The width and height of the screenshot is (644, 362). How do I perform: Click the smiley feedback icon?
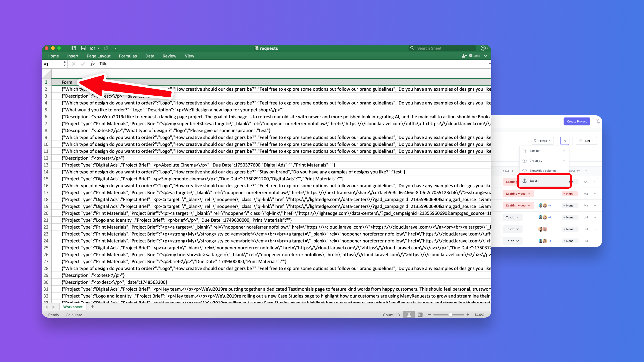tap(483, 48)
